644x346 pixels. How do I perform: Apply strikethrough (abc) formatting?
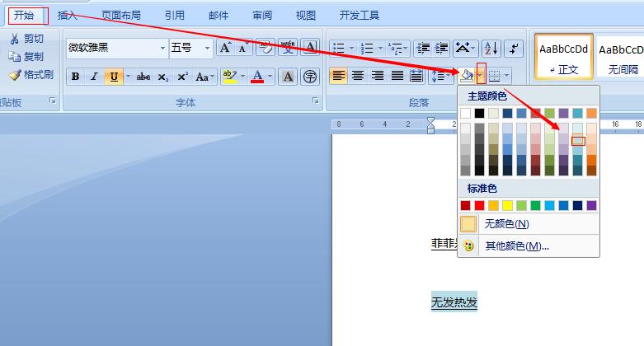coord(143,77)
